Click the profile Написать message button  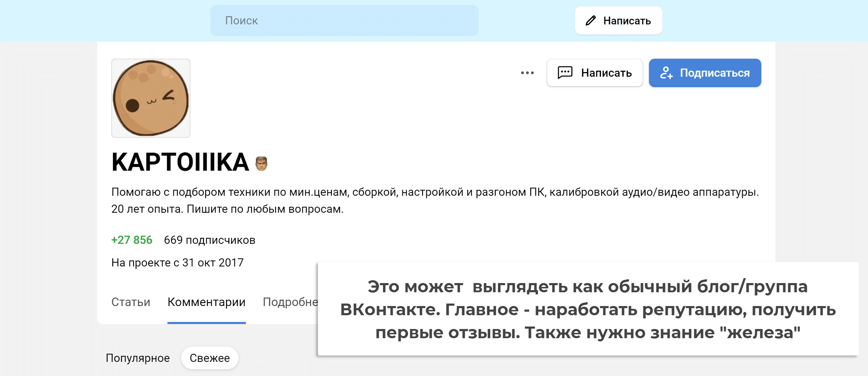[x=595, y=73]
